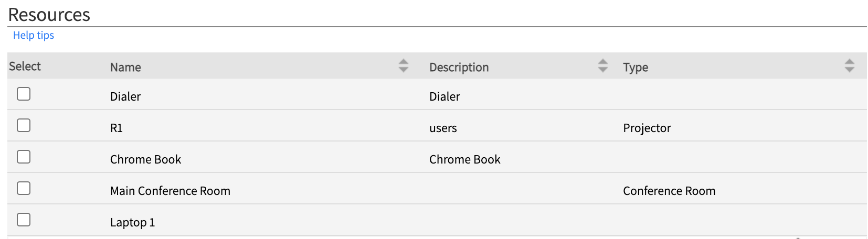Click the Description column header
This screenshot has height=239, width=868.
459,67
